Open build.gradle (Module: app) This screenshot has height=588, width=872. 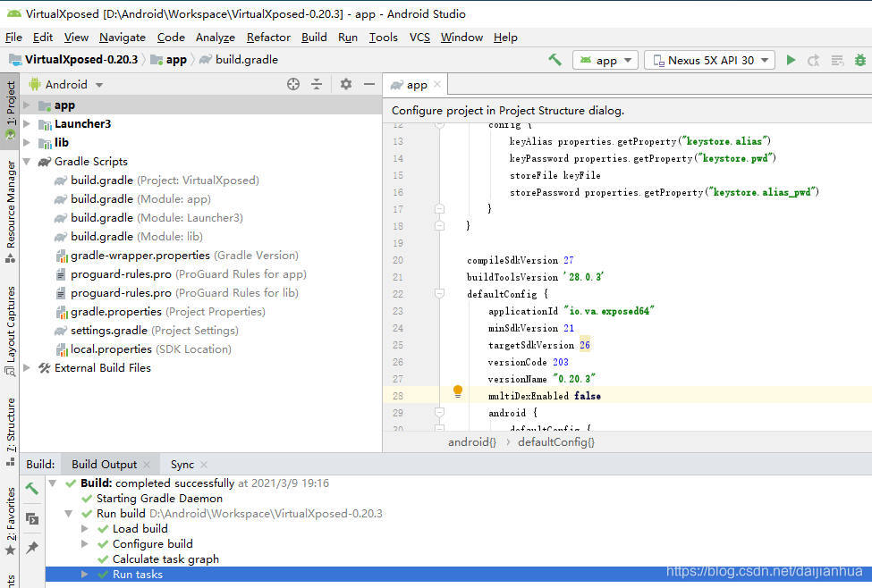pyautogui.click(x=140, y=199)
